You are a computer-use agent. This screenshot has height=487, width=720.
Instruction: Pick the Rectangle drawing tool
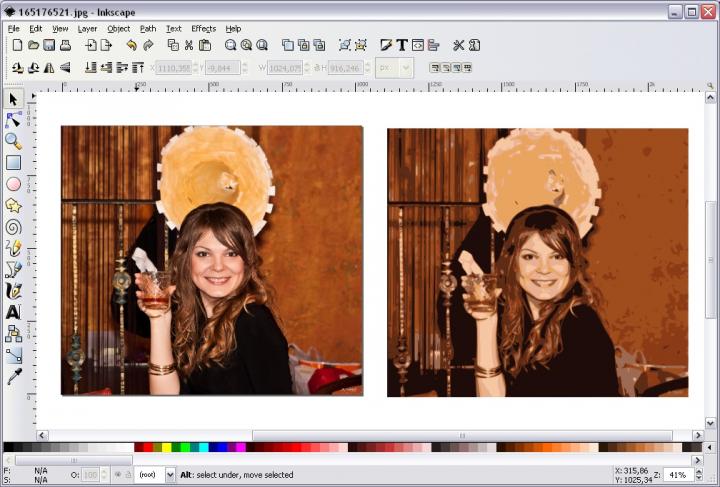point(13,163)
